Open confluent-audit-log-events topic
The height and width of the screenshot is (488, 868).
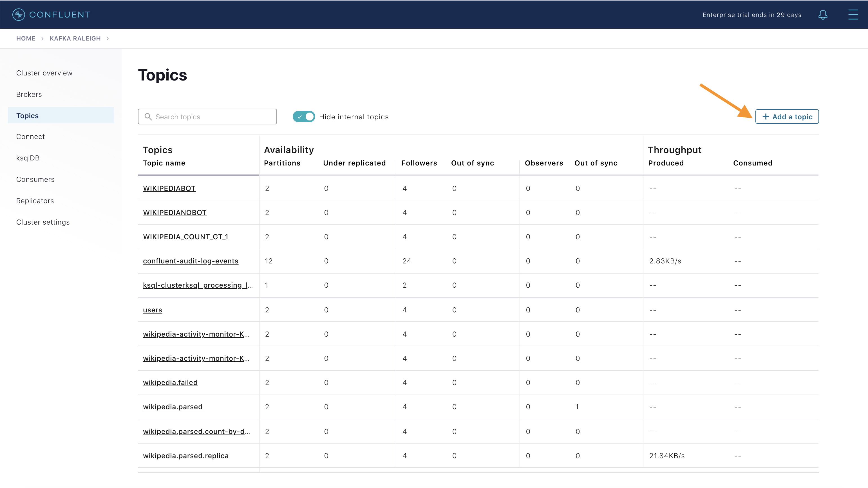tap(190, 261)
